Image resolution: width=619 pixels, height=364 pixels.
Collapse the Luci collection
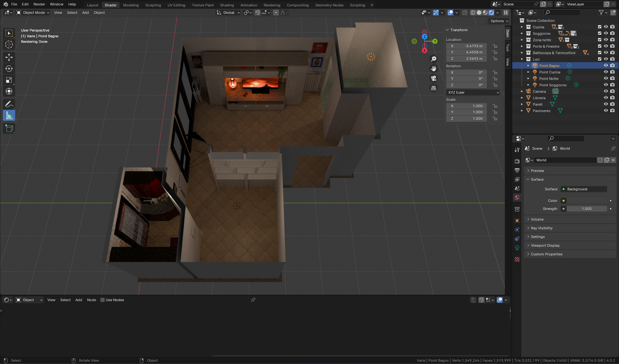coord(522,59)
